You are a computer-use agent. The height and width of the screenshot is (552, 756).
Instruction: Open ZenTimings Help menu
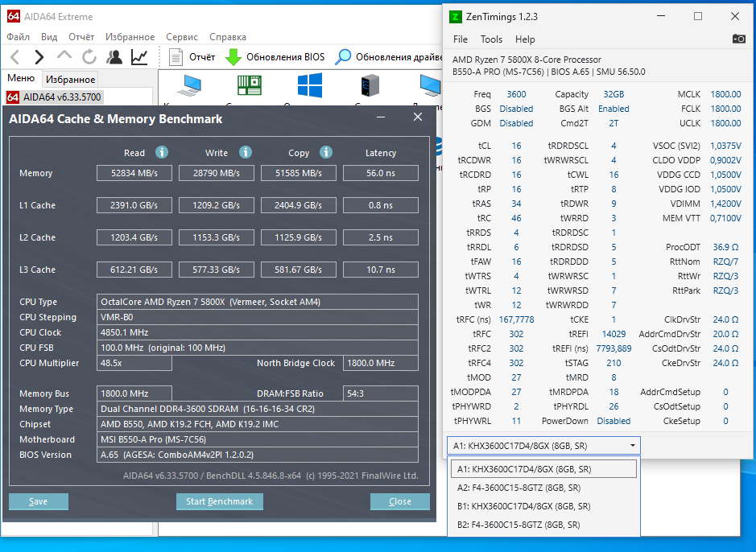[x=525, y=39]
